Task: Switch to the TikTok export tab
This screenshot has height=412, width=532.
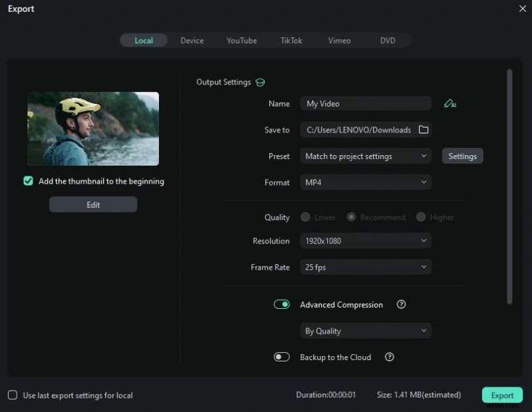Action: (291, 41)
